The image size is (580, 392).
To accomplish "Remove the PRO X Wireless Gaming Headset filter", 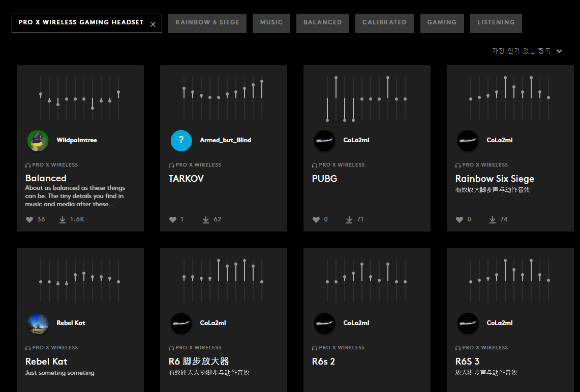I will [x=153, y=24].
